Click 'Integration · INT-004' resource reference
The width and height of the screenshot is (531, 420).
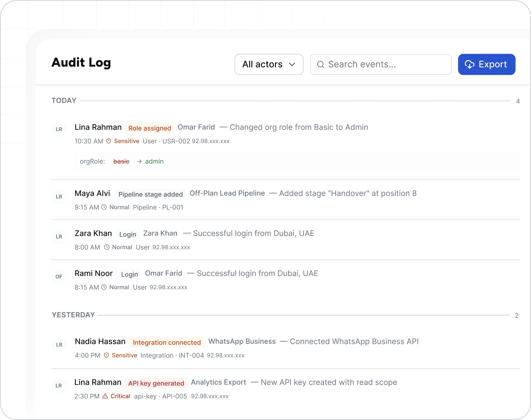click(172, 355)
